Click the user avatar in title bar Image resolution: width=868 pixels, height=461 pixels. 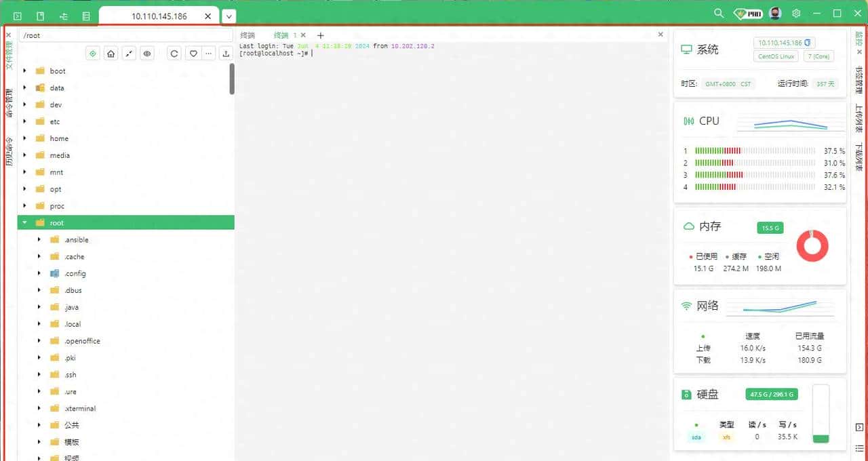(776, 14)
